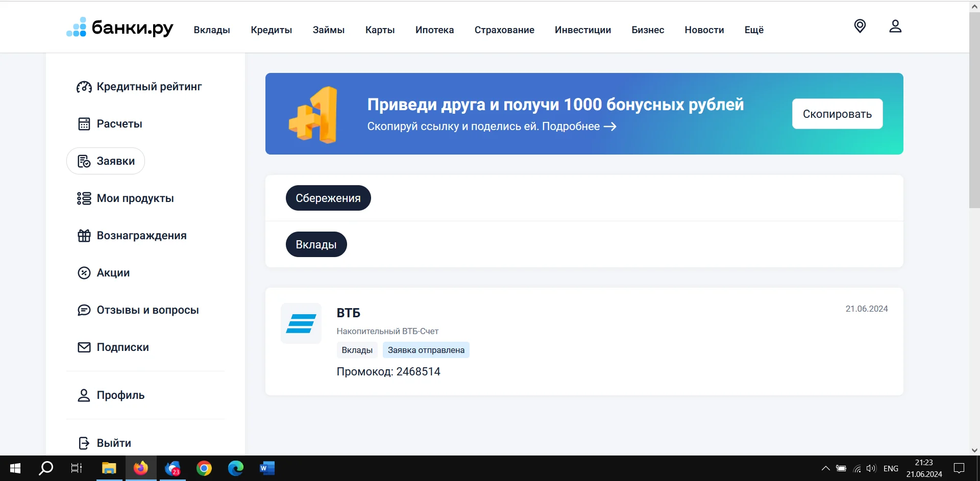Click the page vertical scrollbar thumb
Image resolution: width=980 pixels, height=481 pixels.
[974, 110]
